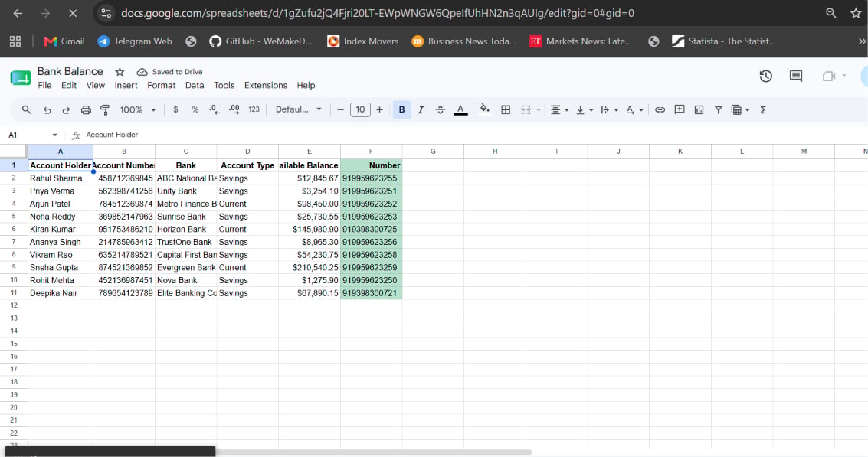
Task: Open the 123 more formats menu
Action: (x=254, y=109)
